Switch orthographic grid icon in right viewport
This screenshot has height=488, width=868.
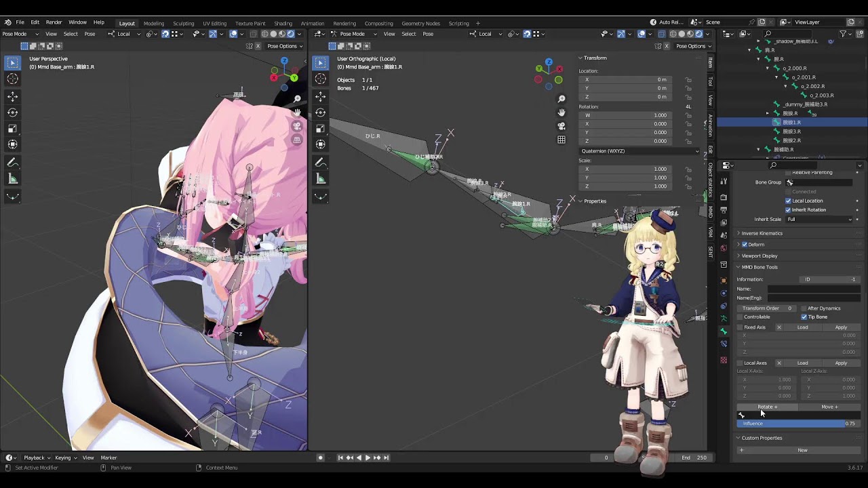click(561, 140)
